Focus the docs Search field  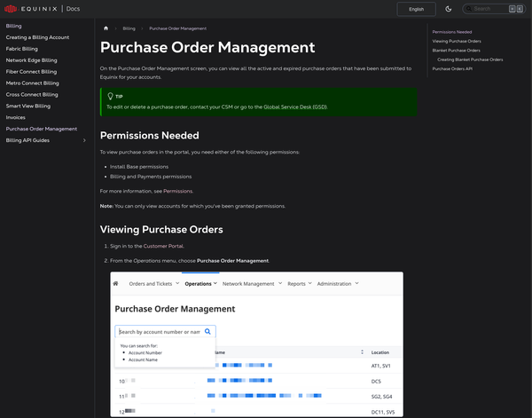494,9
